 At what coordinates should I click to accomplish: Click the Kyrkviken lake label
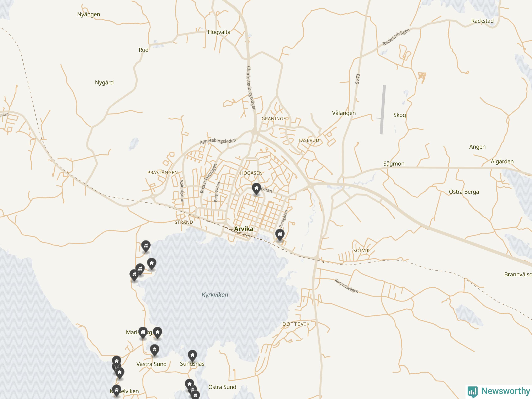coord(215,295)
